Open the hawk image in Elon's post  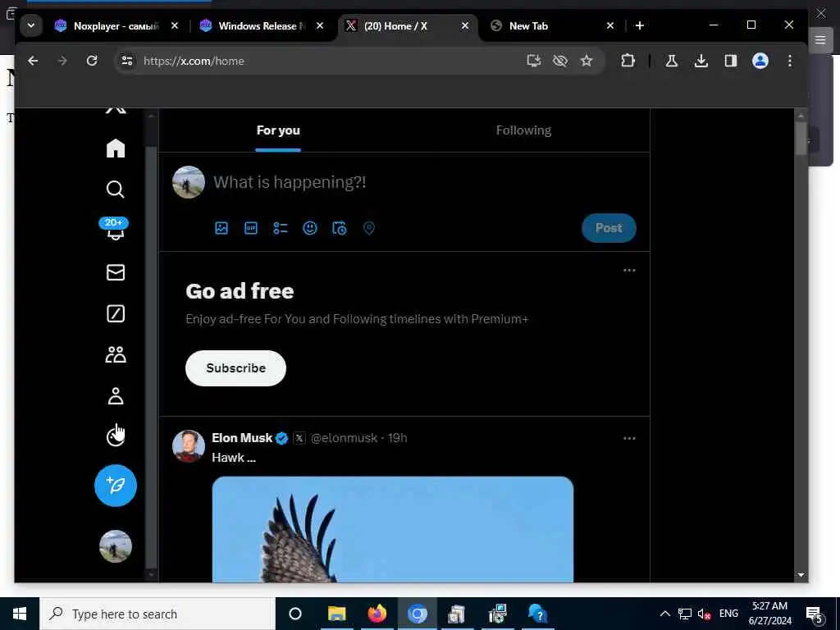click(x=393, y=529)
